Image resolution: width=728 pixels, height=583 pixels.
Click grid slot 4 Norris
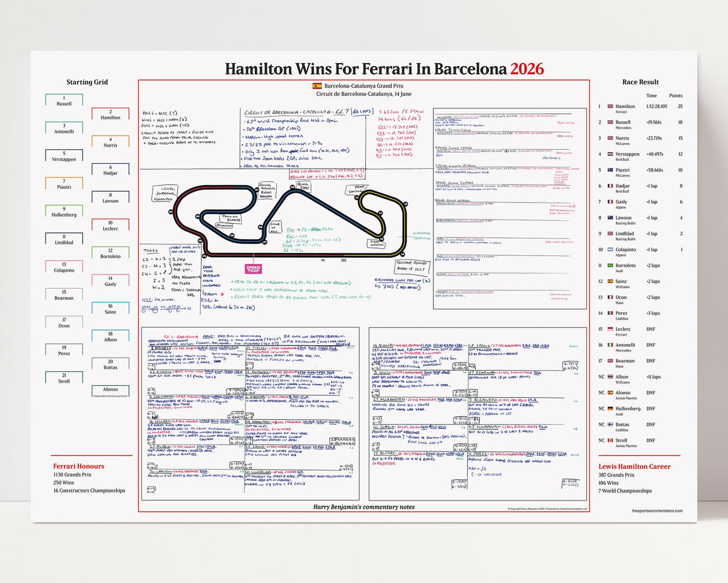[110, 143]
